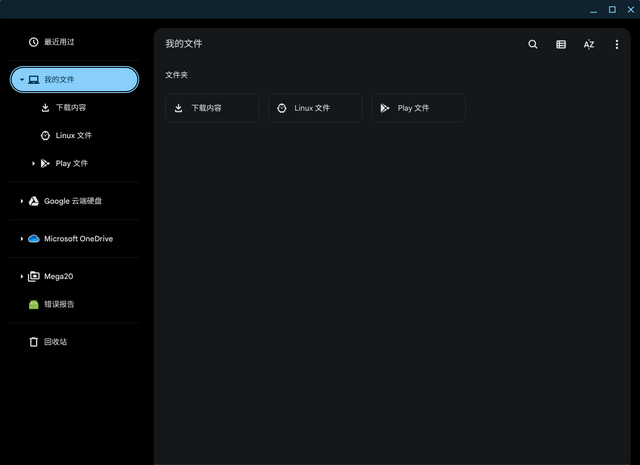This screenshot has height=465, width=640.
Task: Click the trash can icon for 回收站
Action: pyautogui.click(x=33, y=342)
